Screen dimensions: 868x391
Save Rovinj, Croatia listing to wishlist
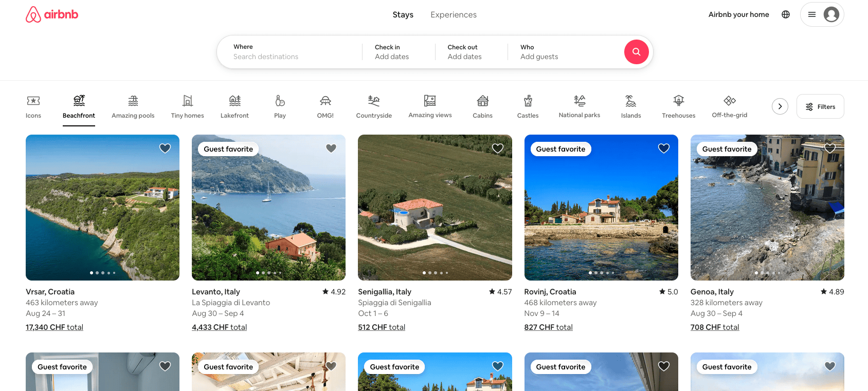tap(664, 148)
